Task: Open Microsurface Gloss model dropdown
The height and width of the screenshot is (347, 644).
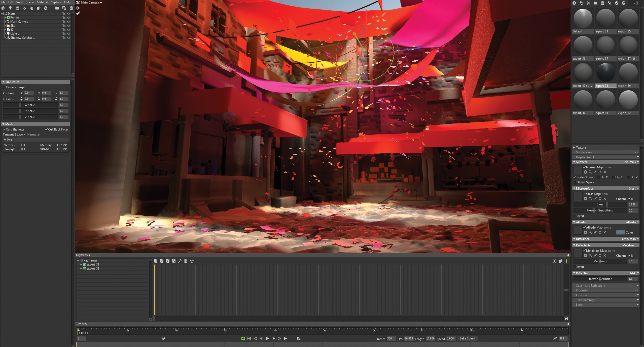Action: point(633,189)
